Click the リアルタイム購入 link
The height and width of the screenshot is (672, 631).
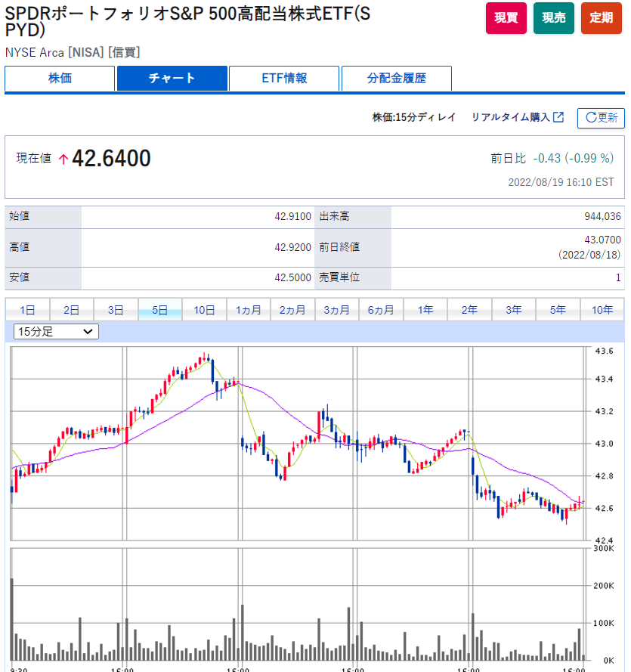pos(510,117)
